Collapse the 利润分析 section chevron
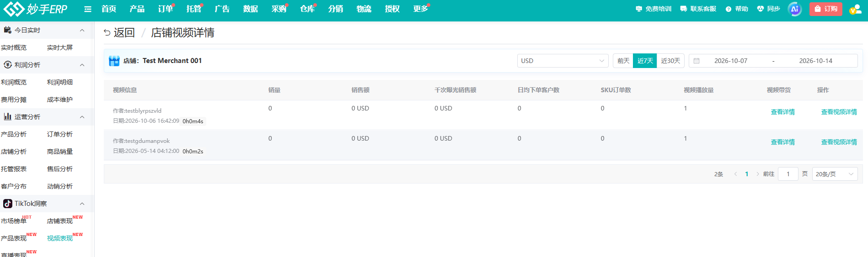 82,65
